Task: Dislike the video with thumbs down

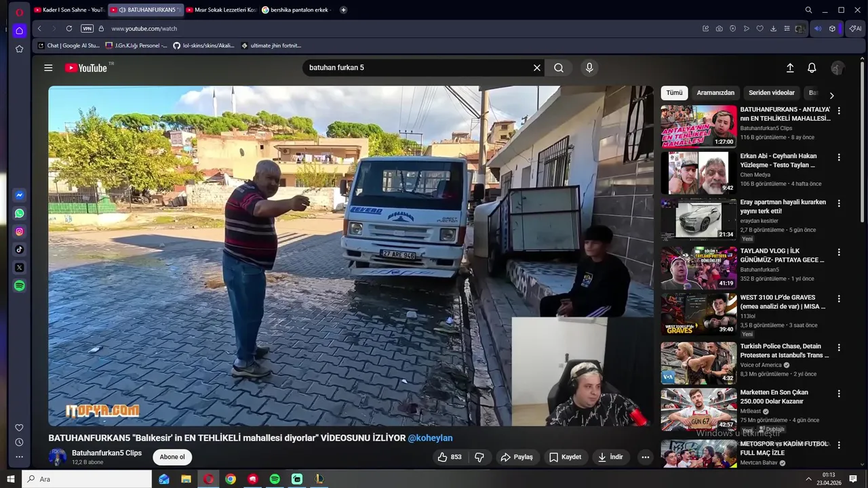Action: click(479, 457)
